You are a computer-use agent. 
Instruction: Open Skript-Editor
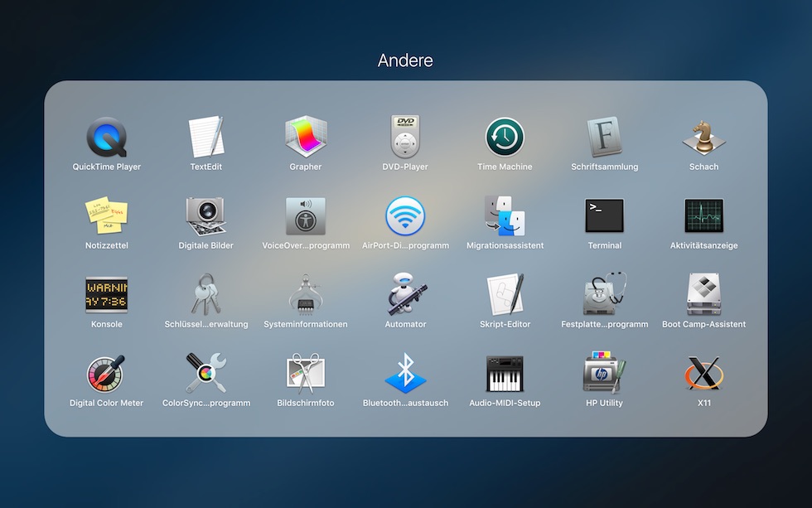click(505, 294)
